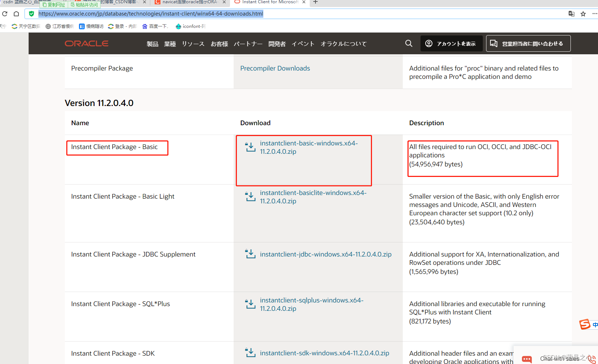Click download icon for sdk package

click(x=250, y=353)
